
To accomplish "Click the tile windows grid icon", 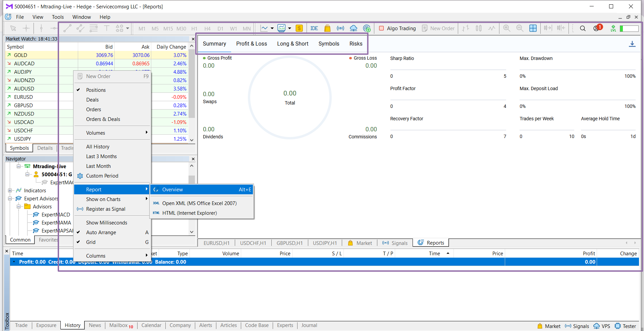I will [533, 28].
